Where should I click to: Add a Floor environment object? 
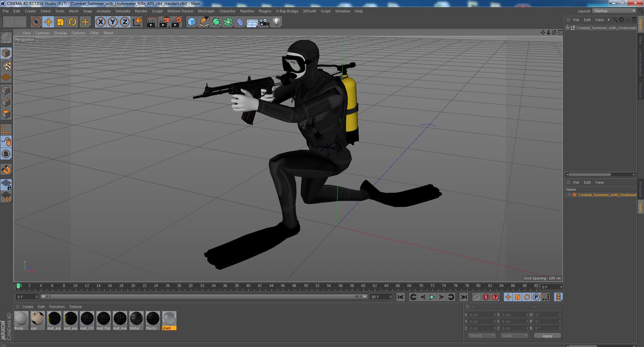252,22
